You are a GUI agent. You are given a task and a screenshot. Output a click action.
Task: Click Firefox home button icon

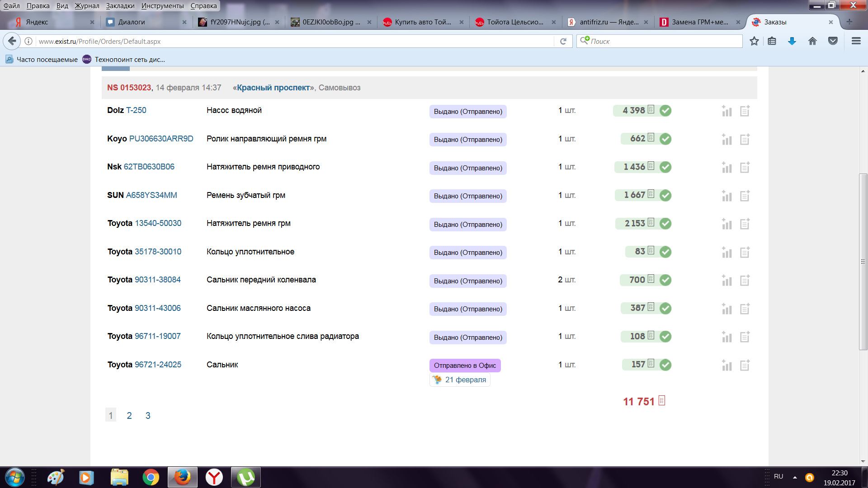(812, 41)
